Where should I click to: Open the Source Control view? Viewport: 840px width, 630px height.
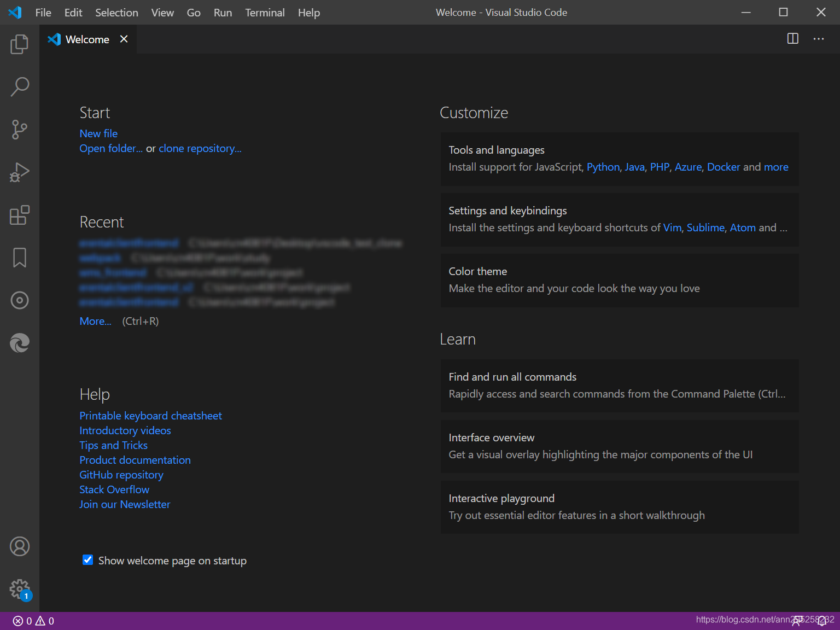pos(20,129)
